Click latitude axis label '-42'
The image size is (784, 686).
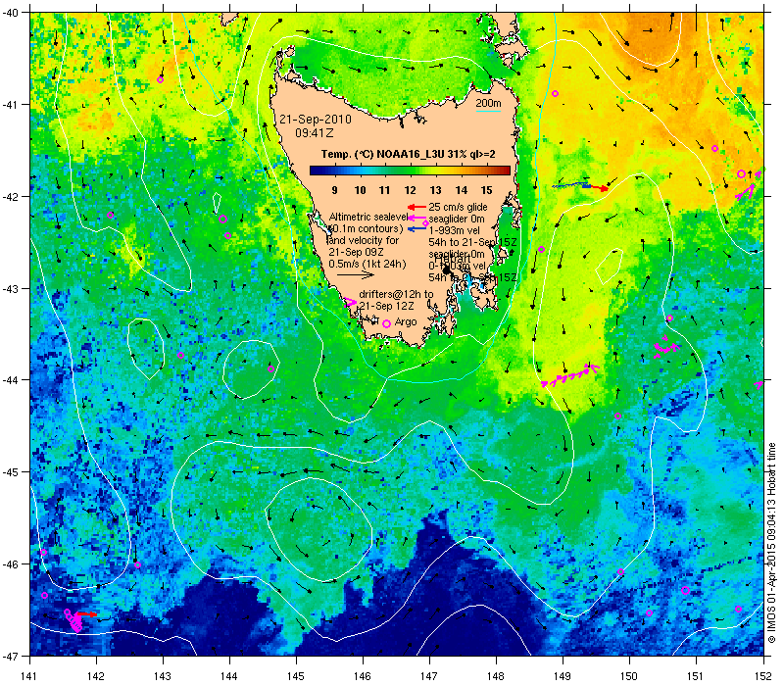(10, 197)
